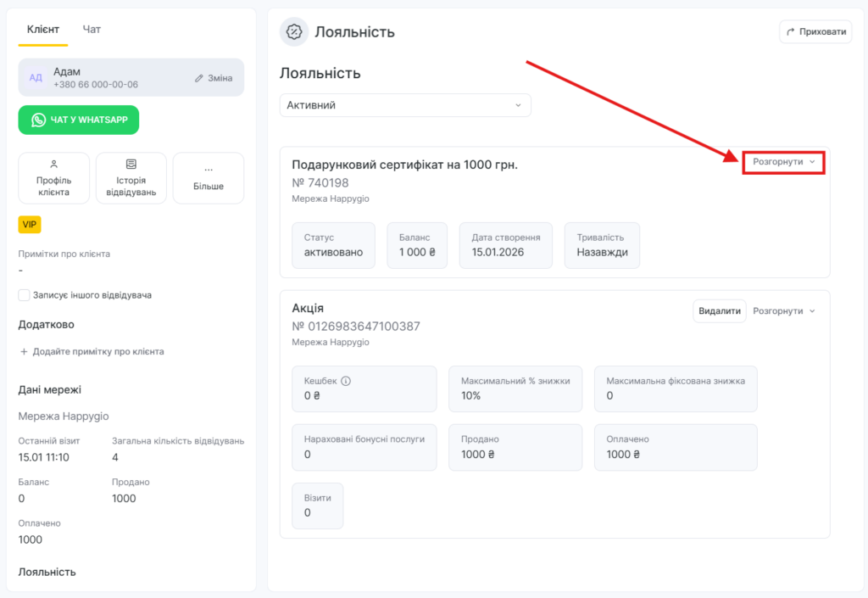Viewport: 868px width, 598px height.
Task: Open Профіль клієнта via person icon
Action: (53, 165)
